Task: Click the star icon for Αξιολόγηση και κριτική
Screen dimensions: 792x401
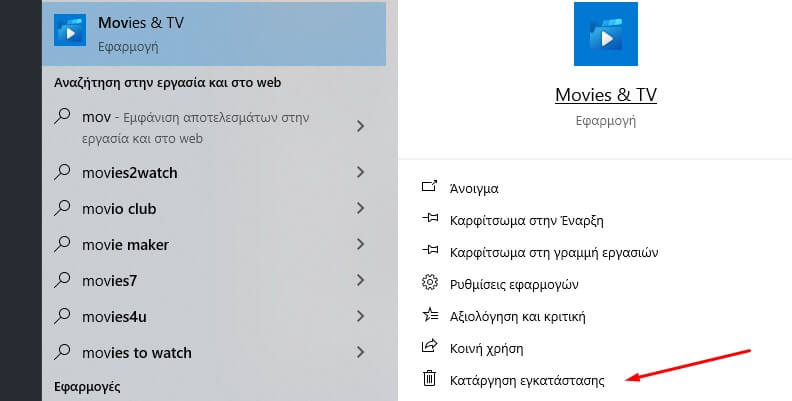Action: 430,316
